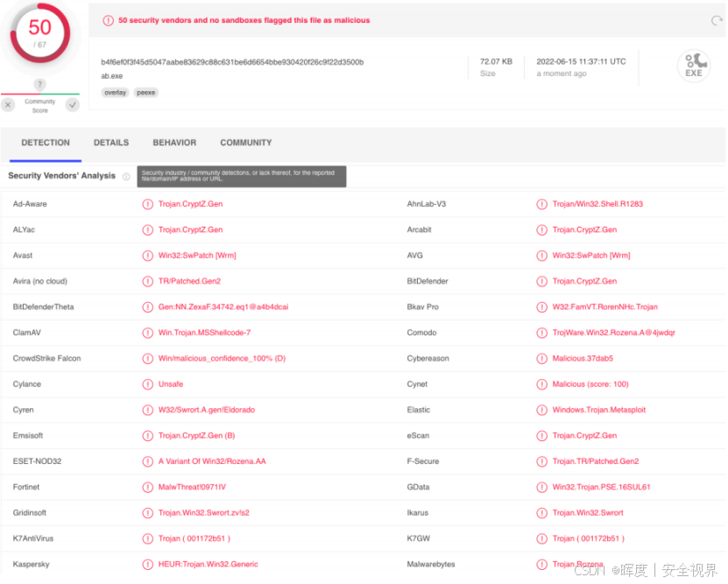Click the info icon beside Security Vendors' Analysis

(x=126, y=176)
